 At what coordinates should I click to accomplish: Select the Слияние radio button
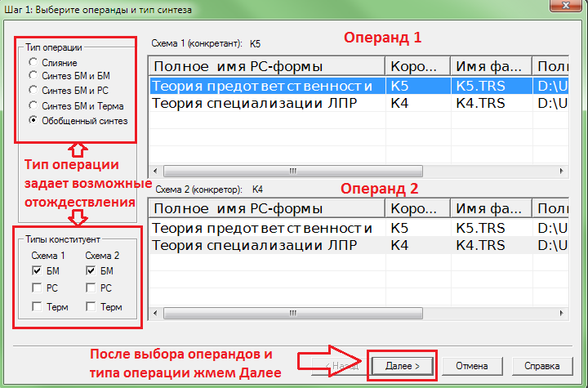coord(33,62)
